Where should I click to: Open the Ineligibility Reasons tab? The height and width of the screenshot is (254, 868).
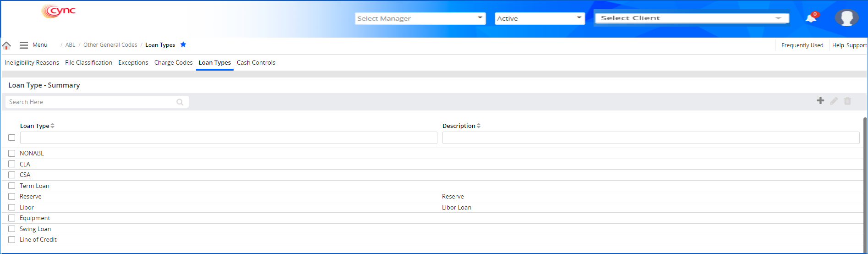(x=32, y=63)
